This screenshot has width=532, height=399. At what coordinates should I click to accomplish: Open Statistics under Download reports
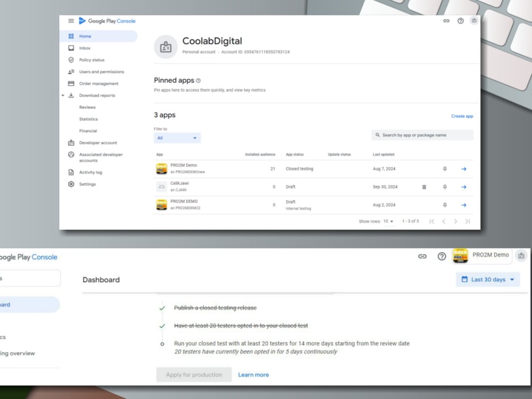(88, 119)
